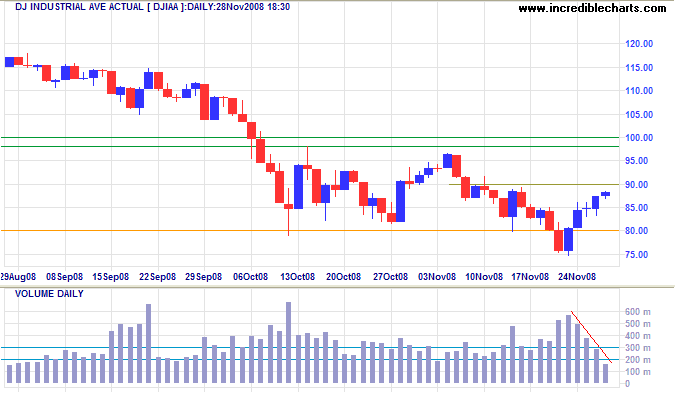Click the VOLUME DAILY panel title
The image size is (675, 395).
pos(49,294)
